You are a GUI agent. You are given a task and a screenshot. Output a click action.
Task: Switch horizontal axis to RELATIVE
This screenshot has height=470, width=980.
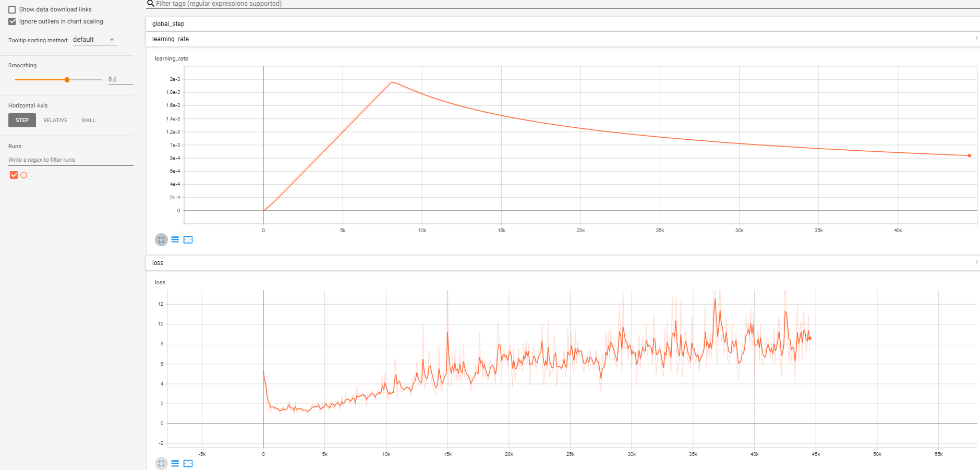point(55,120)
